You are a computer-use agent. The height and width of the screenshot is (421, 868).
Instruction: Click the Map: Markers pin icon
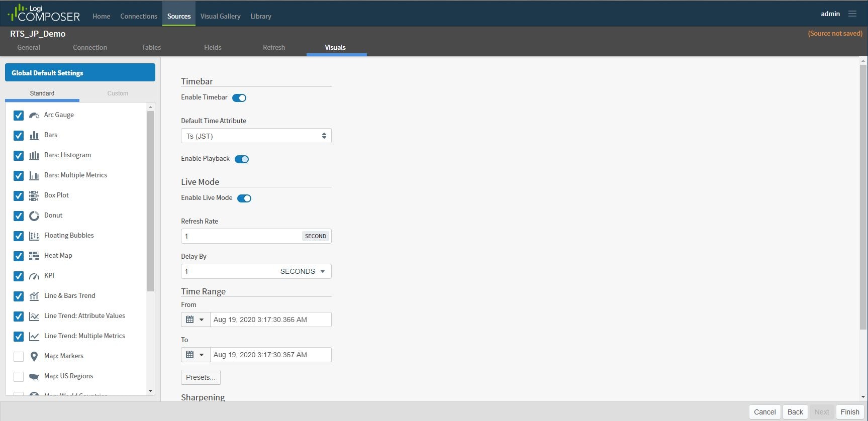point(34,356)
